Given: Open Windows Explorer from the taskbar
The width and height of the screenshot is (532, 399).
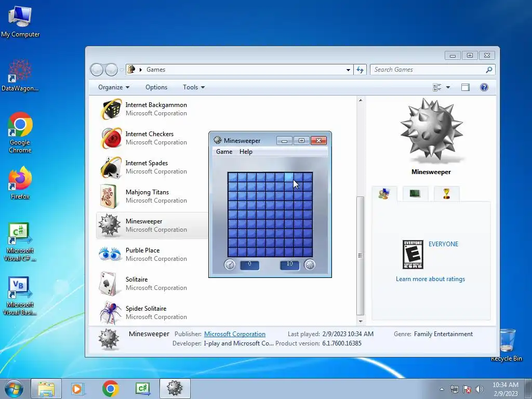Looking at the screenshot, I should coord(46,389).
